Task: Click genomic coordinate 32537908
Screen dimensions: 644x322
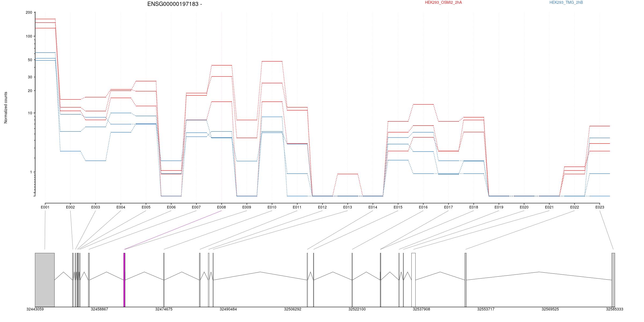Action: 422,309
